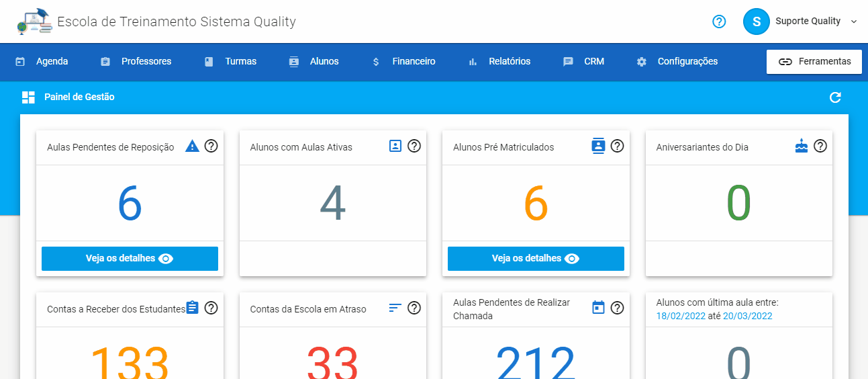Open the Agenda menu
This screenshot has height=379, width=868.
click(x=42, y=61)
